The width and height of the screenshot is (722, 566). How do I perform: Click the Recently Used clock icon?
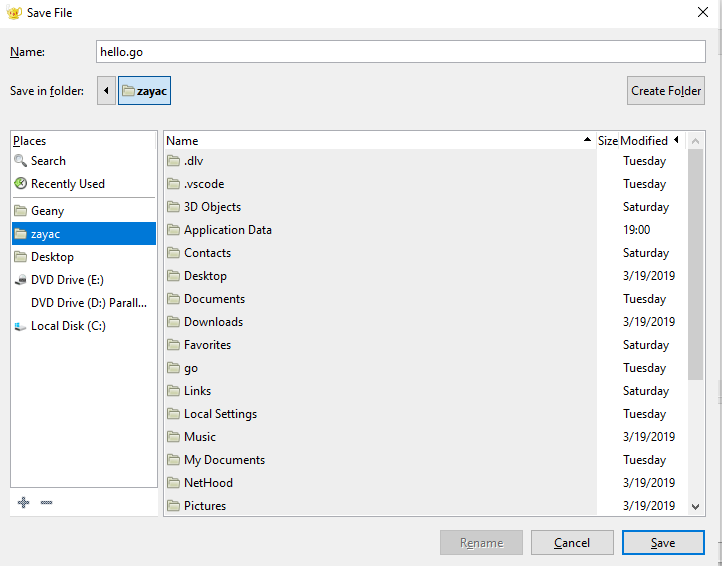coord(20,183)
